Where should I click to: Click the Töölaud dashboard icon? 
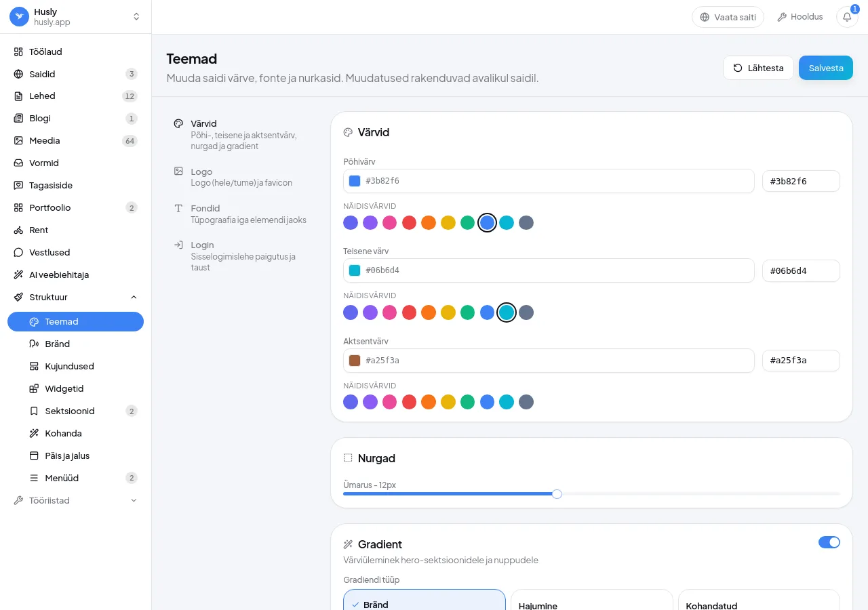18,52
